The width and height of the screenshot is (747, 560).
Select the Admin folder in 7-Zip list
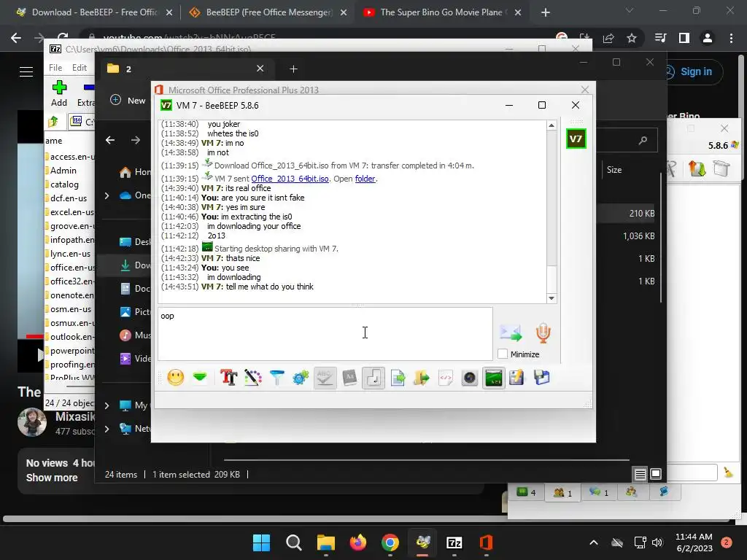[63, 171]
